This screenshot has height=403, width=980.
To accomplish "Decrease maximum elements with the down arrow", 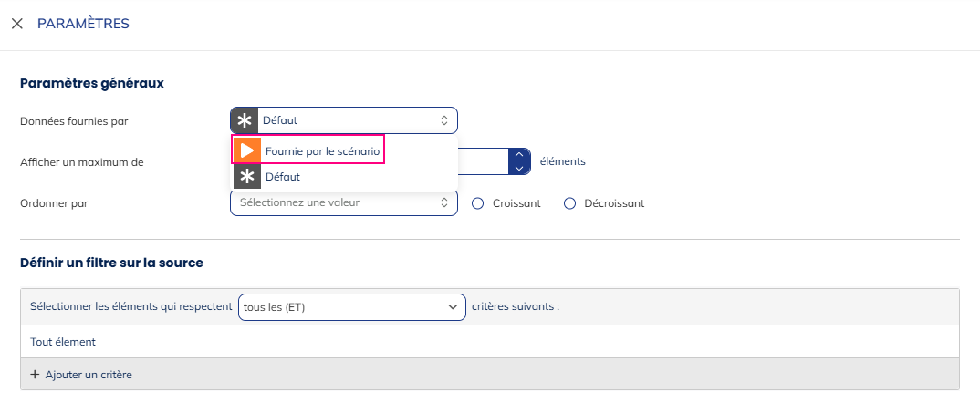I will pos(519,168).
